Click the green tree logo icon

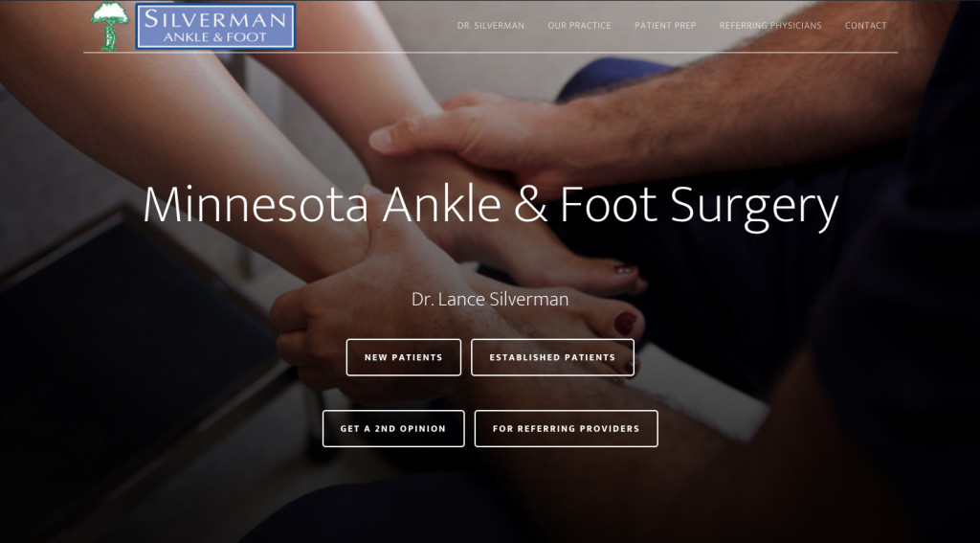pos(109,26)
